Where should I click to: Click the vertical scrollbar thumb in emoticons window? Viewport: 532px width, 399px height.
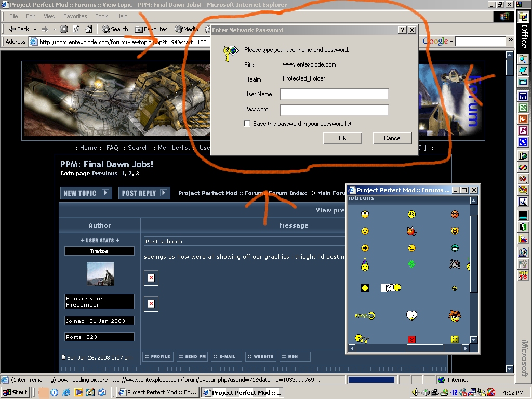click(474, 254)
